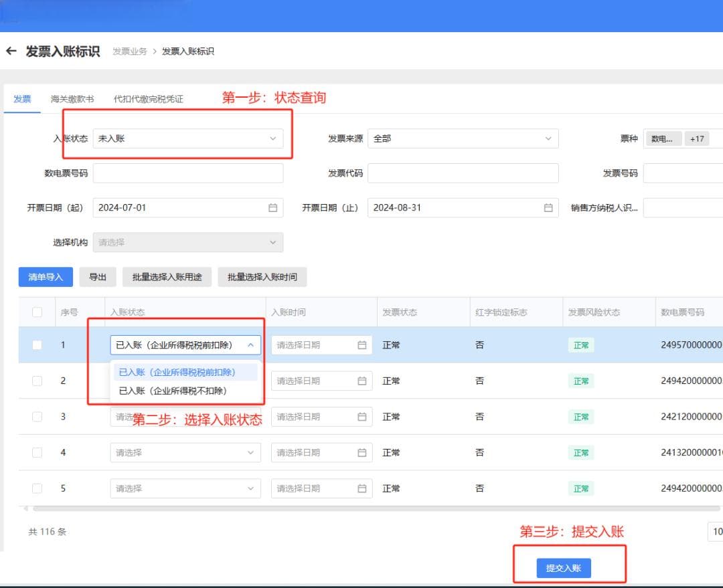The height and width of the screenshot is (588, 723).
Task: Click 批量选择入账时间 button
Action: 262,277
